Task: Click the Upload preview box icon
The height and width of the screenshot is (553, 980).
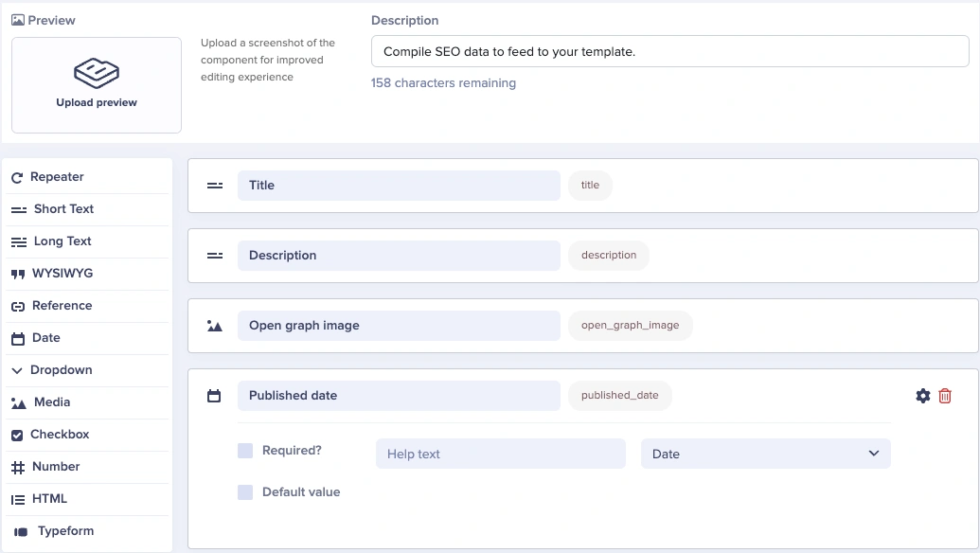Action: (97, 72)
